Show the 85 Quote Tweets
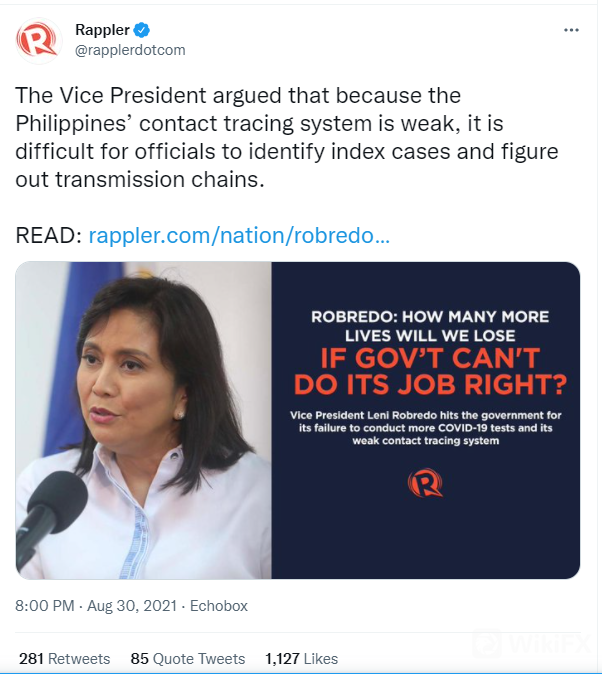The height and width of the screenshot is (674, 602). pyautogui.click(x=188, y=659)
